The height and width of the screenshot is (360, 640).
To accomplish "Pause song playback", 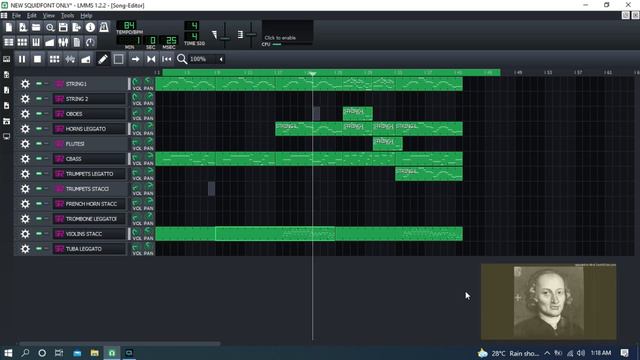I will point(22,59).
